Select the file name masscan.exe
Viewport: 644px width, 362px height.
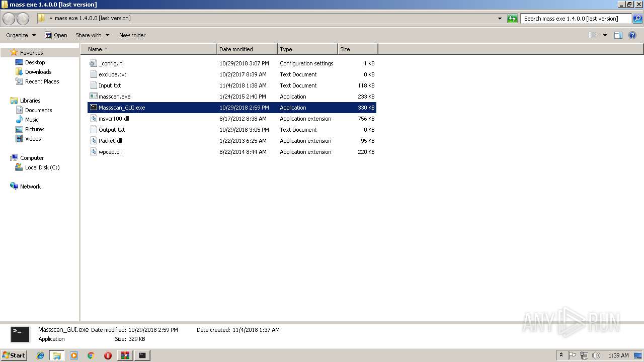point(114,97)
